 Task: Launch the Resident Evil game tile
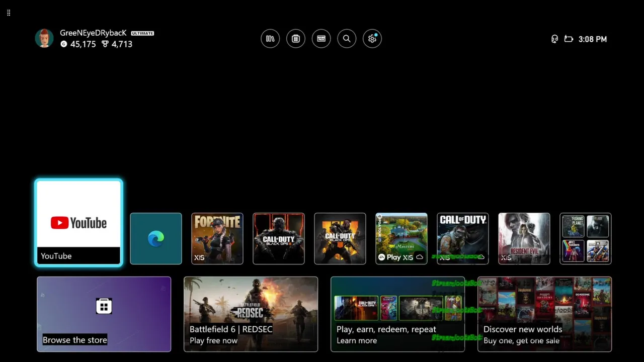coord(524,238)
